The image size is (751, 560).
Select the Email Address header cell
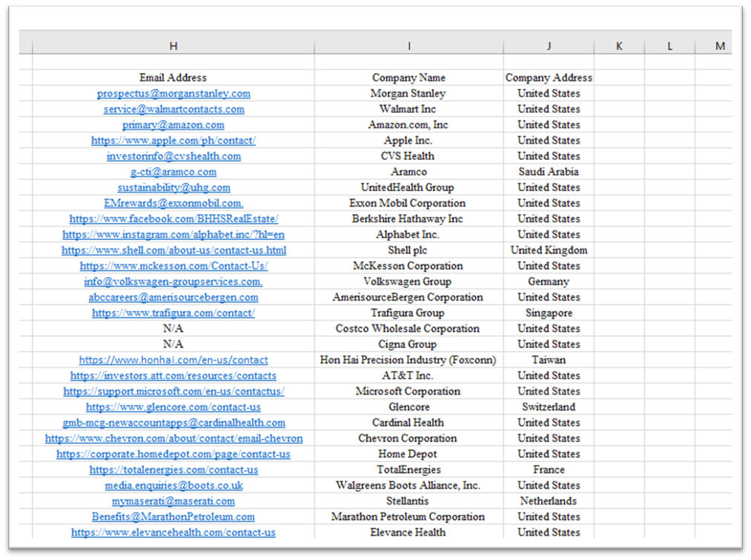(173, 78)
